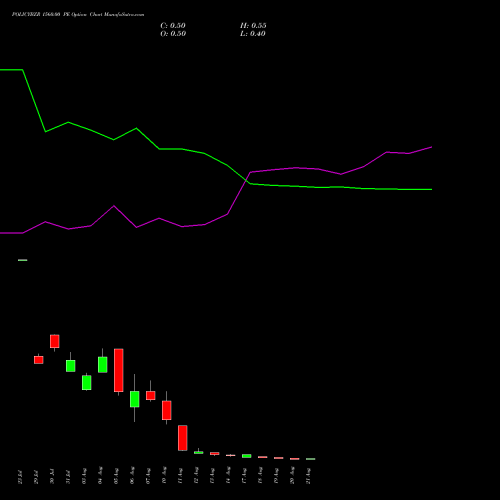Image resolution: width=500 pixels, height=500 pixels.
Task: Click the '21 Aug' date axis label
Action: pyautogui.click(x=309, y=476)
